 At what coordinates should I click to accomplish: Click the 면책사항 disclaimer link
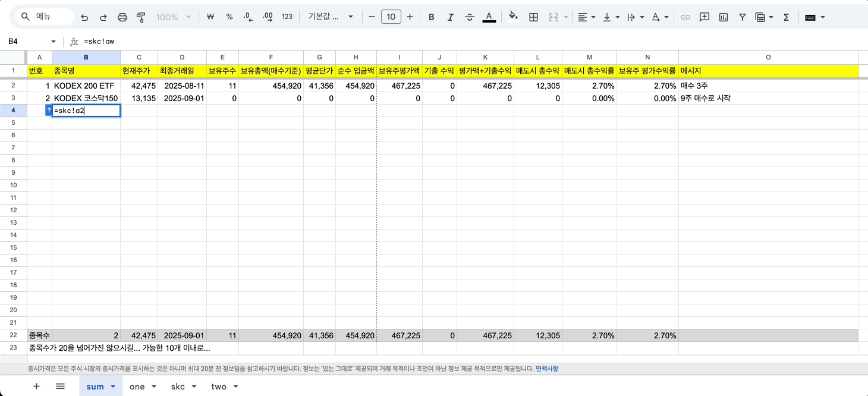(x=546, y=369)
